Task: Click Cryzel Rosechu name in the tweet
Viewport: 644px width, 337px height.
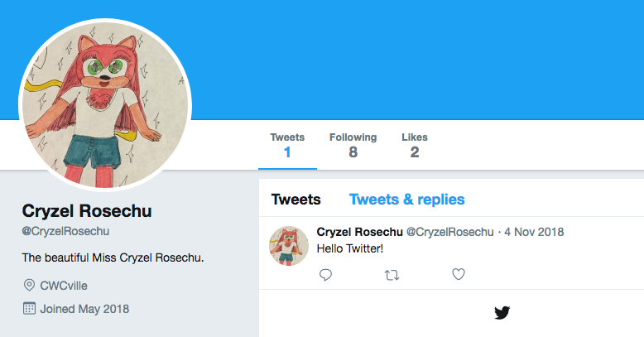Action: click(x=359, y=232)
